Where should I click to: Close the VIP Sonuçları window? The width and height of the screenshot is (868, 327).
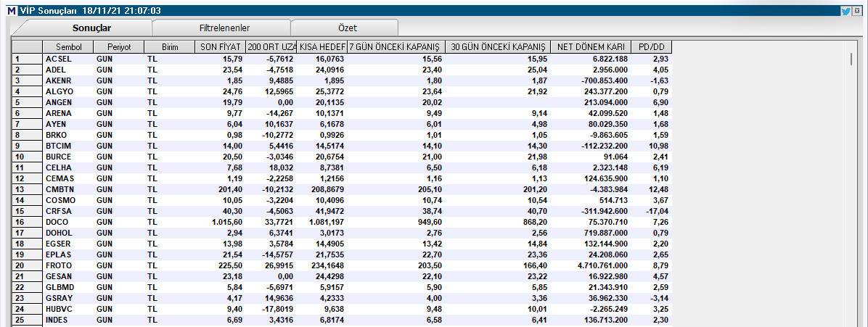click(857, 10)
